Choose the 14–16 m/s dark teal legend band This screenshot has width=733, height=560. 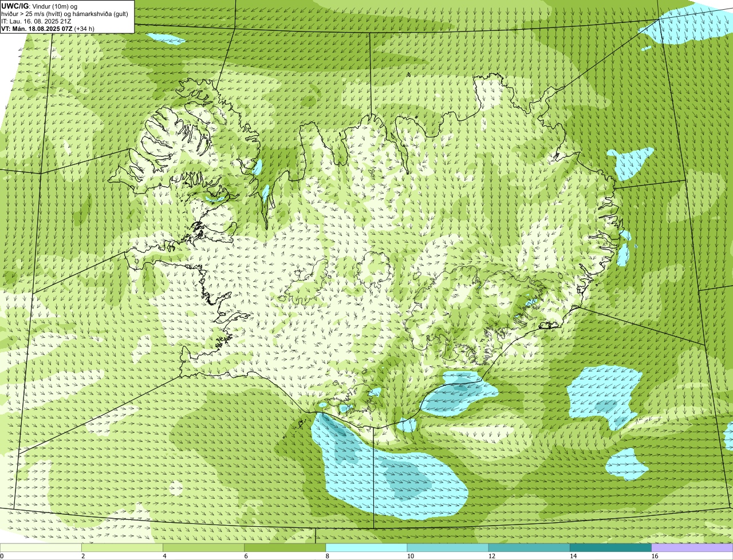click(611, 547)
